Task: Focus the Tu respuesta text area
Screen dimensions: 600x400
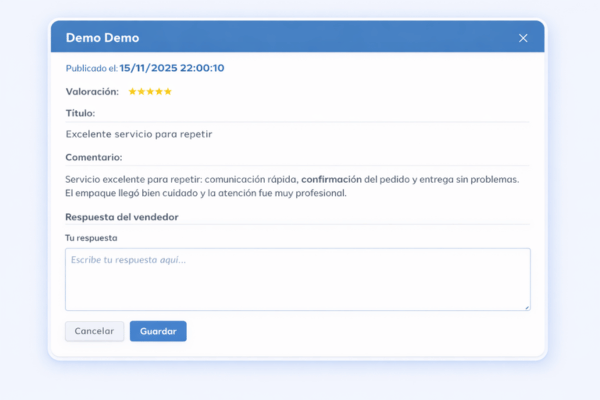Action: (x=298, y=279)
